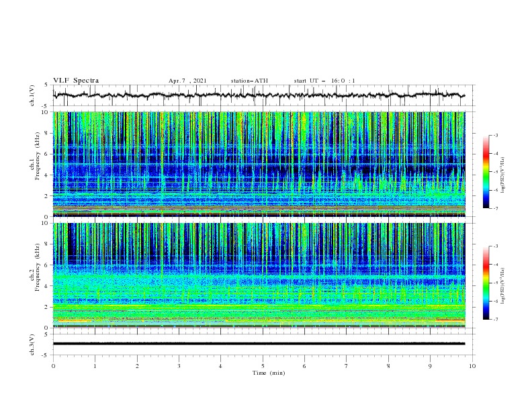
Task: Click the ch.3 voltage waveform trace
Action: [259, 344]
